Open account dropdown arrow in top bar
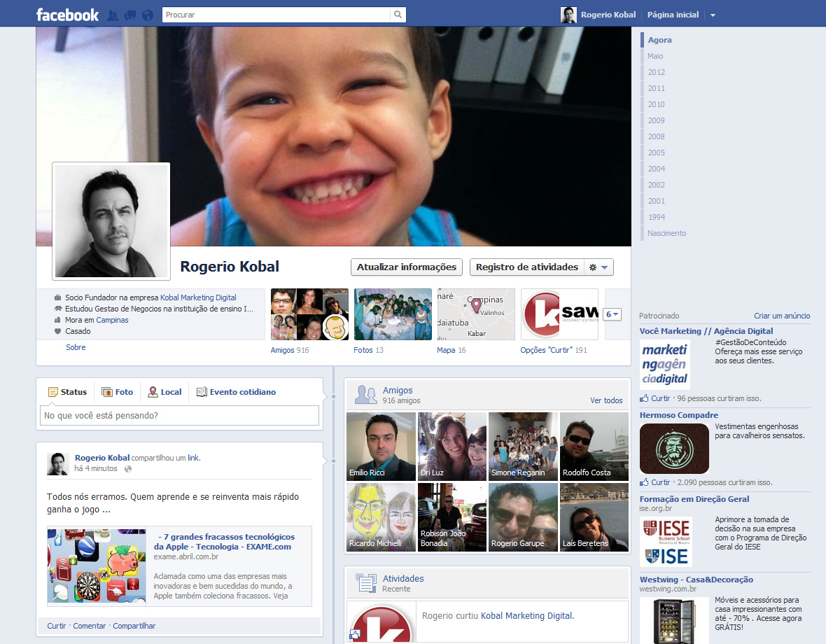 [713, 15]
